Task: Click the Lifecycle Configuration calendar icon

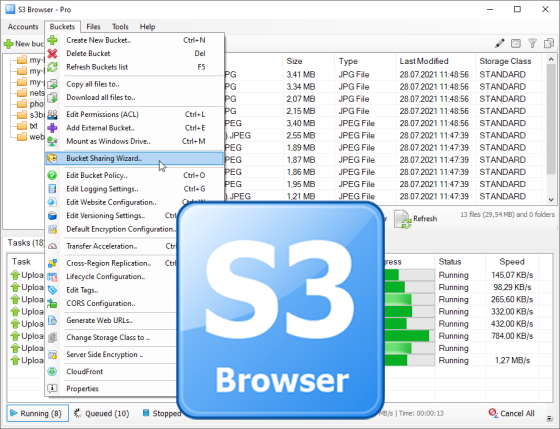Action: click(x=52, y=276)
